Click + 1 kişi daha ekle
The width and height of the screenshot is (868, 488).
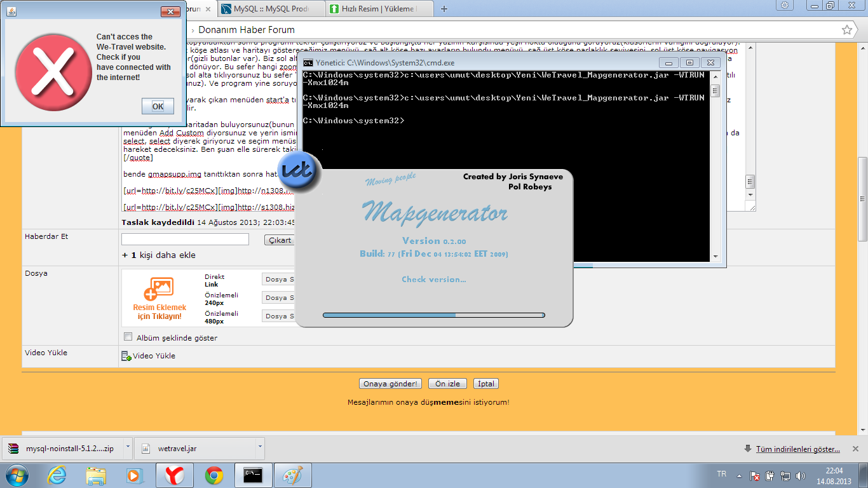pyautogui.click(x=159, y=255)
